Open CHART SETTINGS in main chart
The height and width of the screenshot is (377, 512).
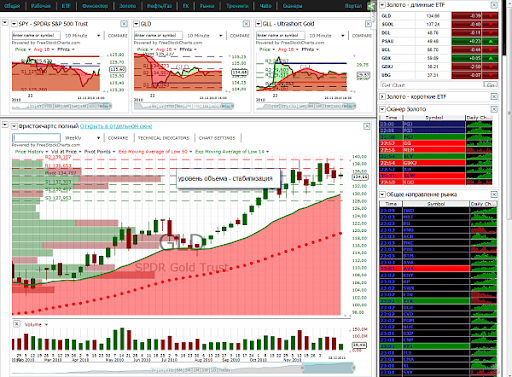pyautogui.click(x=217, y=138)
